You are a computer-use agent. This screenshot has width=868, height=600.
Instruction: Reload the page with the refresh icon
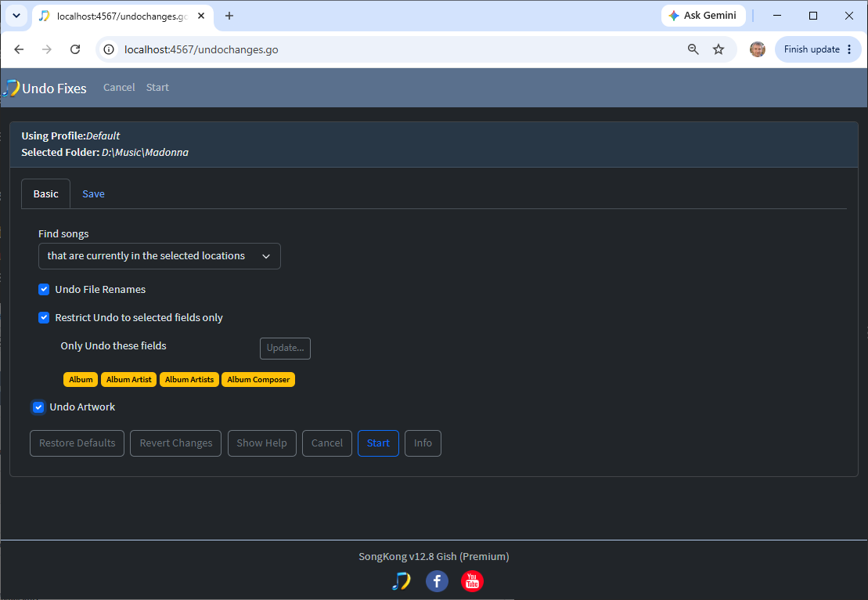(75, 49)
